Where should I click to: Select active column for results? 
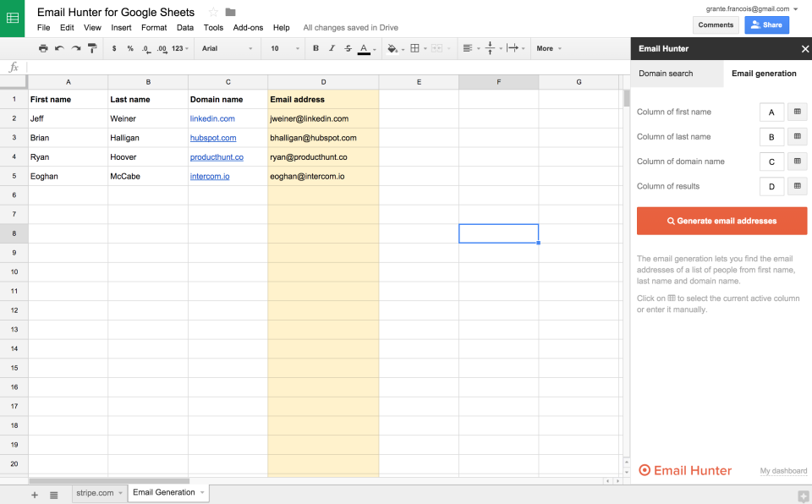[797, 186]
